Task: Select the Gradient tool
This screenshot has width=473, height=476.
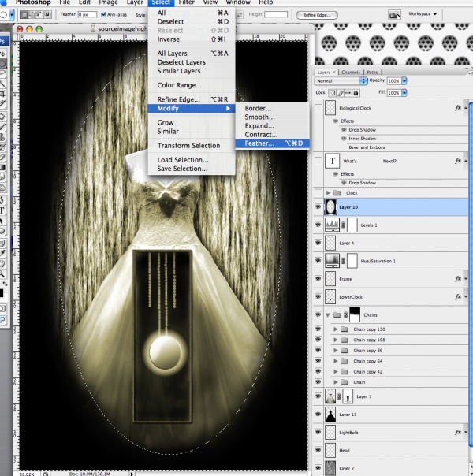Action: pos(2,167)
